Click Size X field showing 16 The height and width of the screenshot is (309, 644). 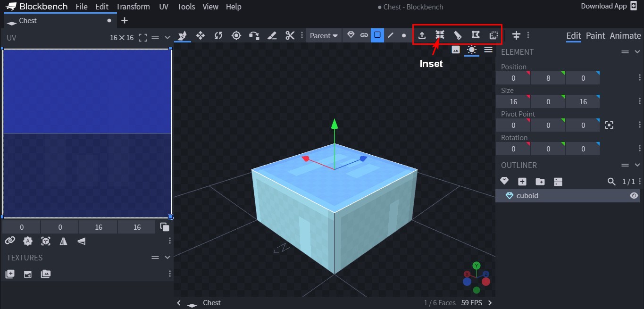pyautogui.click(x=513, y=101)
